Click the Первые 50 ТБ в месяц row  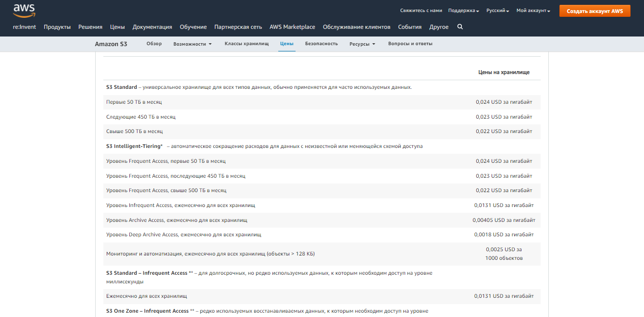[x=322, y=102]
